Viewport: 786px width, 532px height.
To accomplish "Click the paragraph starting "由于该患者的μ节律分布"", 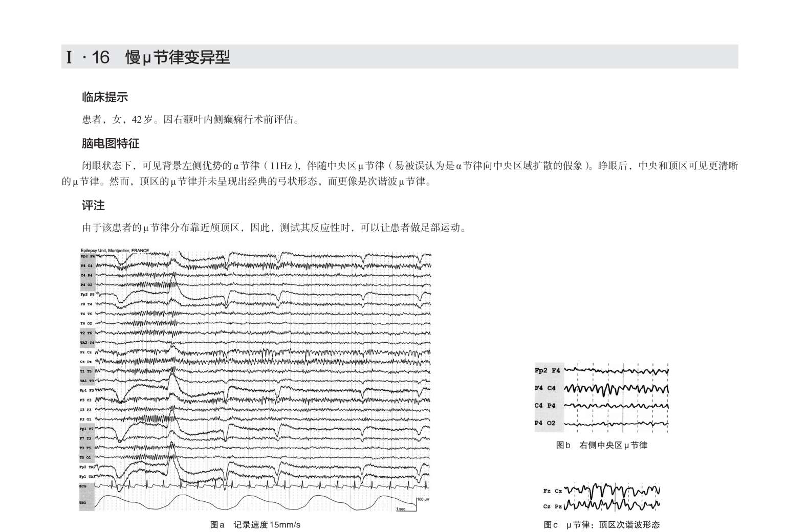I will click(x=275, y=228).
